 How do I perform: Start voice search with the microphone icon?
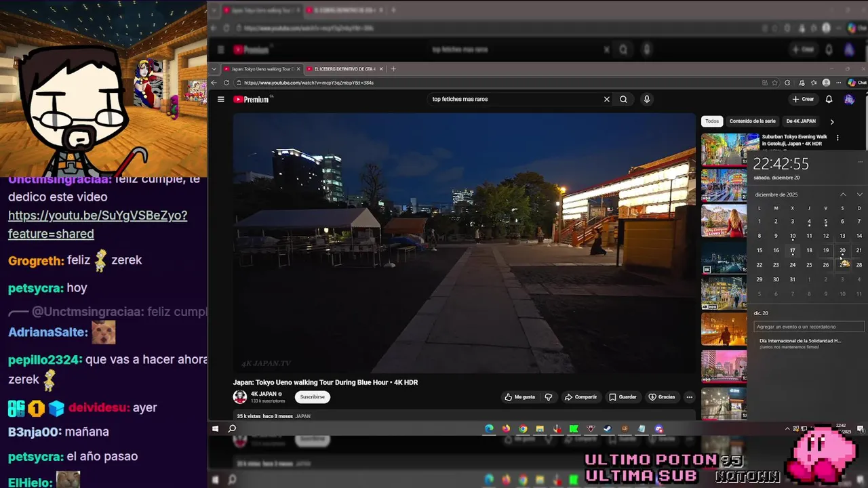[x=646, y=99]
